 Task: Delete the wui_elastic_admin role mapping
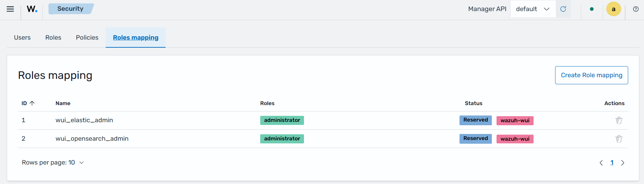pyautogui.click(x=619, y=121)
